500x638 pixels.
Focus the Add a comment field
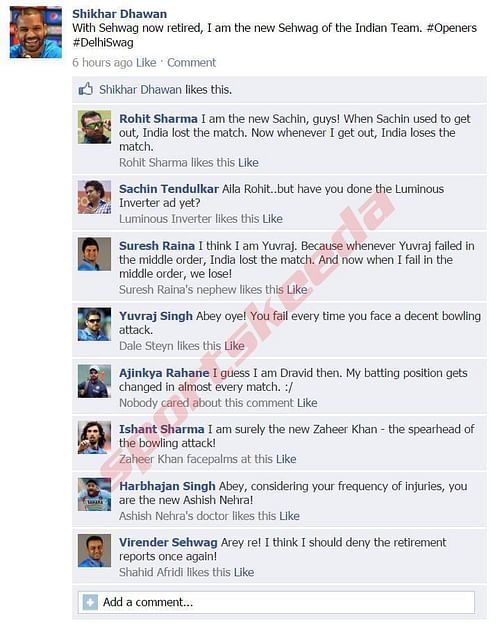276,602
